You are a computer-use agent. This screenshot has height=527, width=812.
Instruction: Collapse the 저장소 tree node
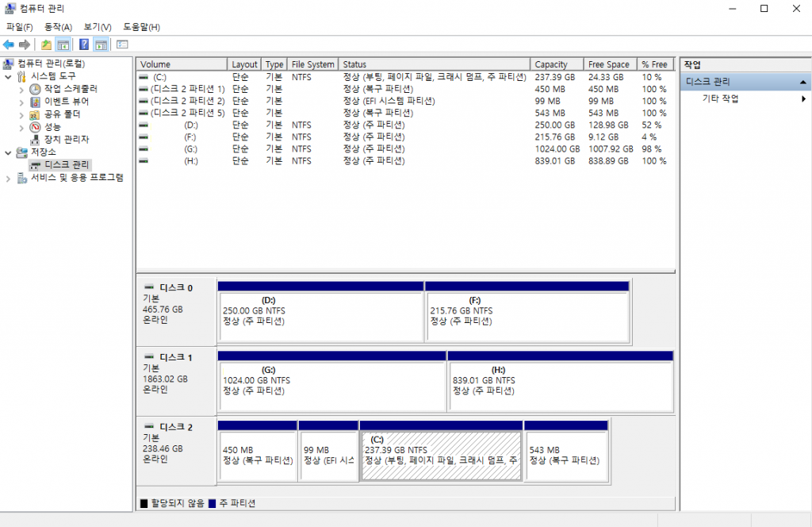[x=8, y=152]
